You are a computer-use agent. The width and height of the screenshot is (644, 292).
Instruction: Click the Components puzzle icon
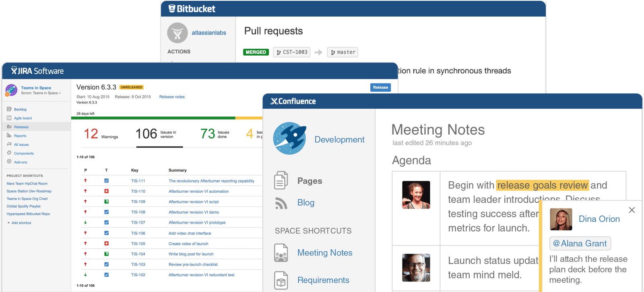pyautogui.click(x=9, y=153)
